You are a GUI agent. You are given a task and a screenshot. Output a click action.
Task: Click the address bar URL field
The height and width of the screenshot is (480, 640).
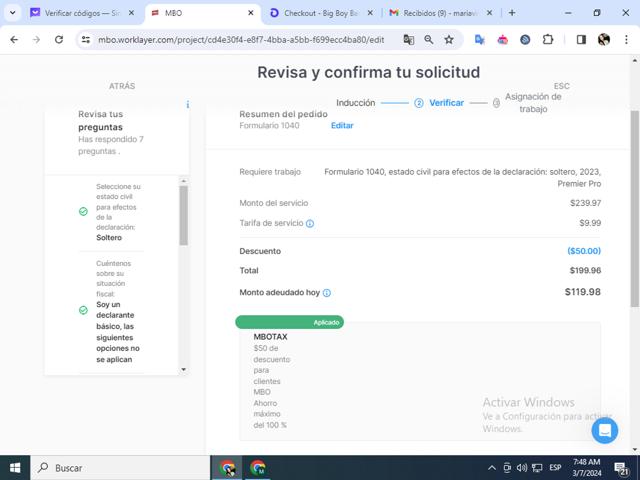[241, 40]
